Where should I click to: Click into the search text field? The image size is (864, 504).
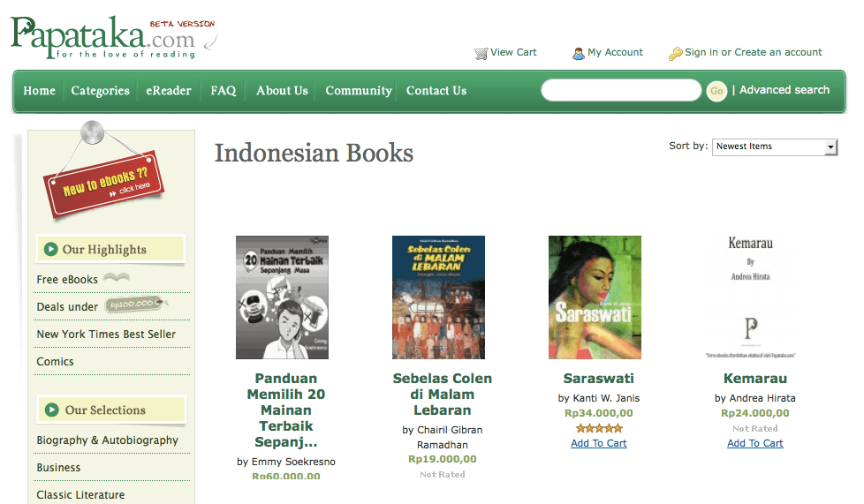(621, 90)
